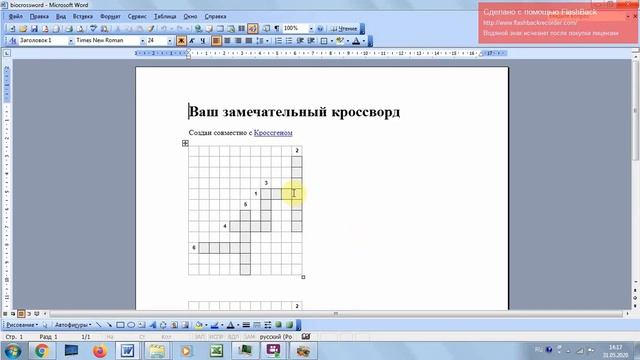The image size is (640, 360).
Task: Toggle center alignment button
Action: [x=227, y=40]
